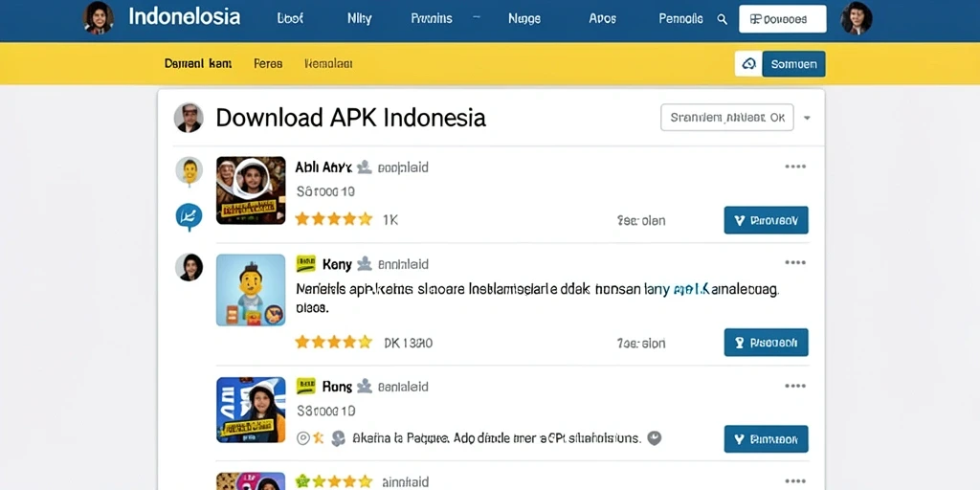Click the Download APK Indonesia heading

350,118
